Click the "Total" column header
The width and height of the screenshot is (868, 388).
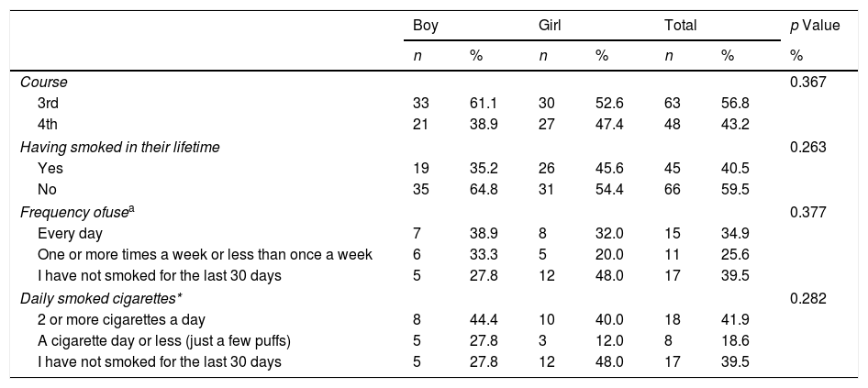680,27
